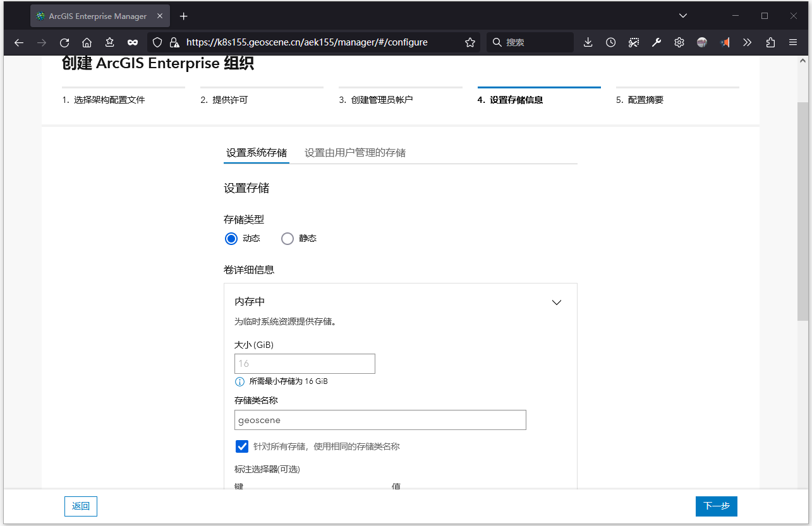Viewport: 812px width, 526px height.
Task: Bookmark this page with the star icon
Action: point(470,42)
